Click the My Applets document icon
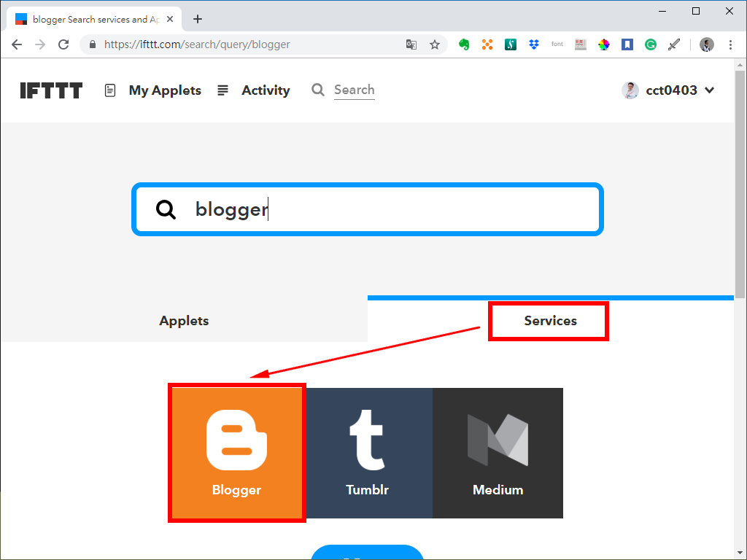Viewport: 747px width, 560px height. [110, 90]
